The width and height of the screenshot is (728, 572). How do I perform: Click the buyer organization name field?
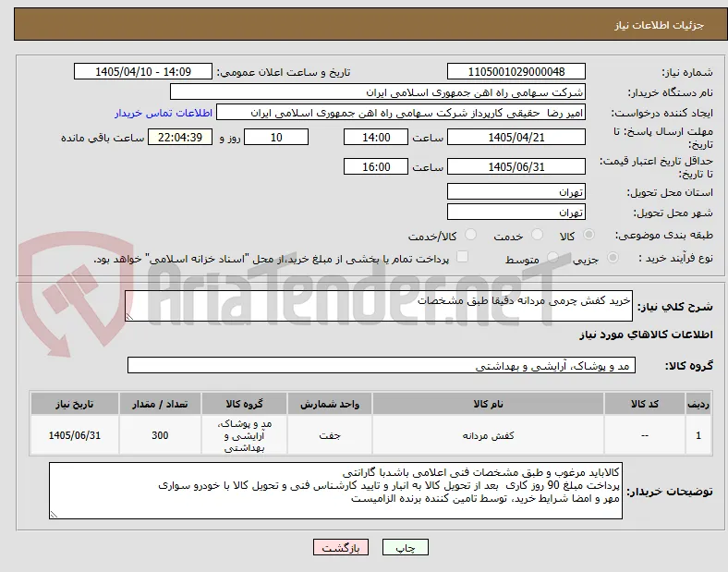(x=378, y=92)
